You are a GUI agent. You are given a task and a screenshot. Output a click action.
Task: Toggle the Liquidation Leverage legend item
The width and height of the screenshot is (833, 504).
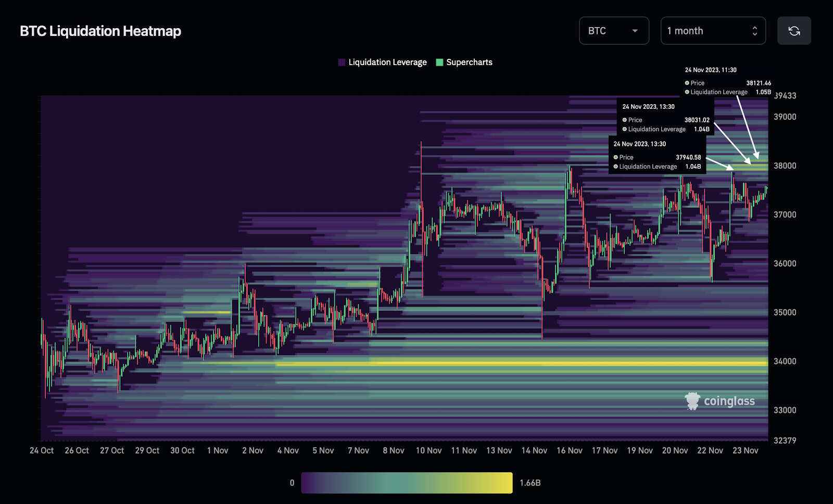pyautogui.click(x=383, y=62)
